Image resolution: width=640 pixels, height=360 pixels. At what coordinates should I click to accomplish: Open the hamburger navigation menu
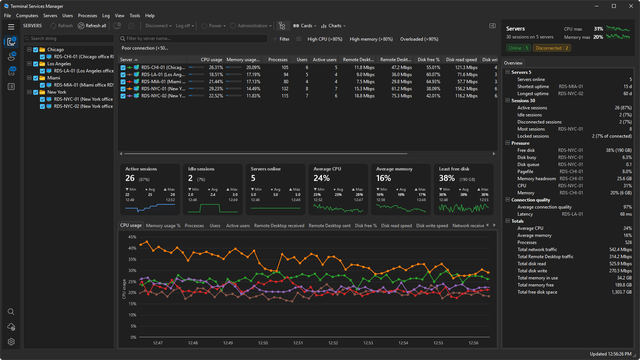(11, 27)
